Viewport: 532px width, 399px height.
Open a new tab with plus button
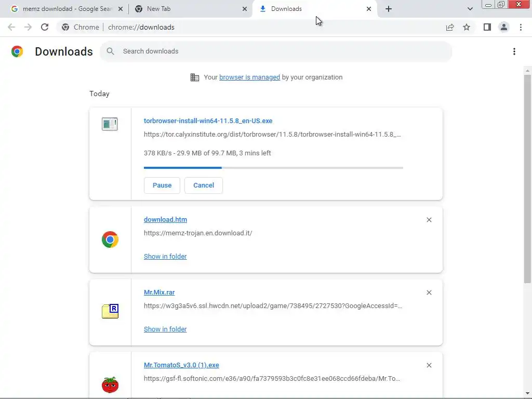tap(389, 9)
